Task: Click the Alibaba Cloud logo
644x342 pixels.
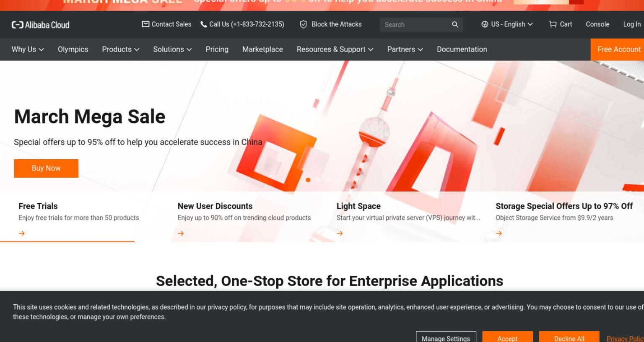Action: (x=40, y=25)
